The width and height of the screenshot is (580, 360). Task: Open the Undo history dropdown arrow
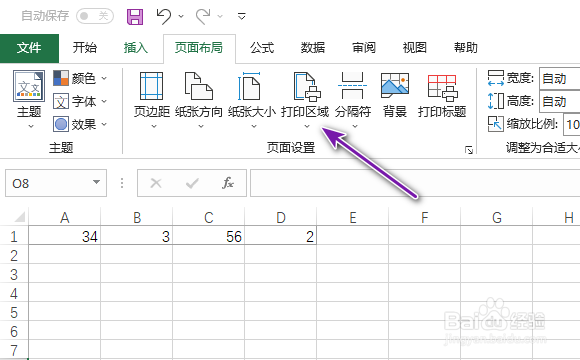click(x=181, y=16)
